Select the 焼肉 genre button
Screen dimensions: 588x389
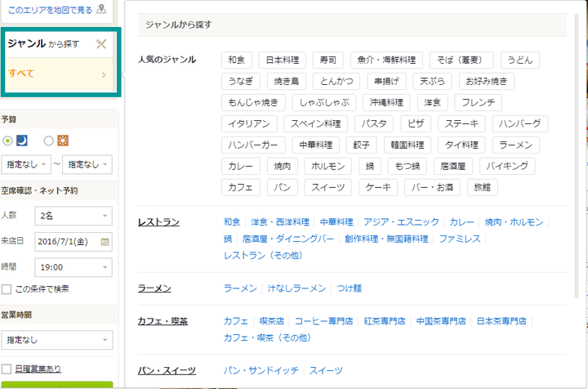click(x=283, y=166)
